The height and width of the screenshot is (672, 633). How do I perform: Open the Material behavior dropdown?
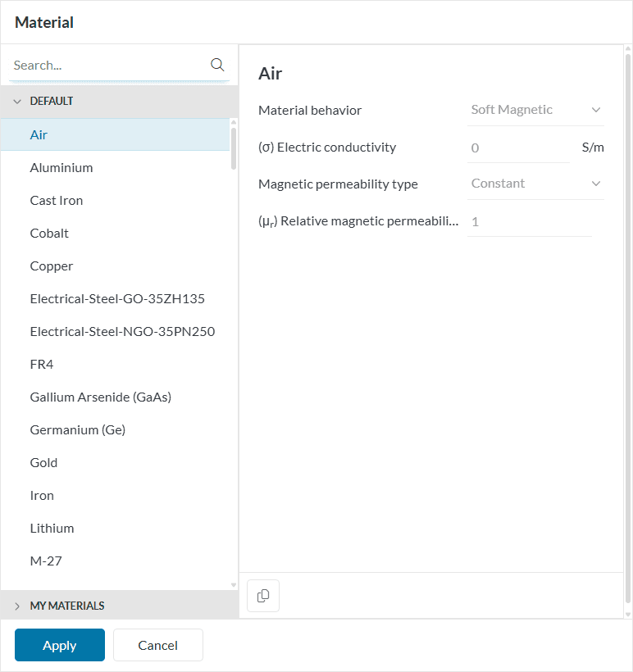(x=535, y=110)
